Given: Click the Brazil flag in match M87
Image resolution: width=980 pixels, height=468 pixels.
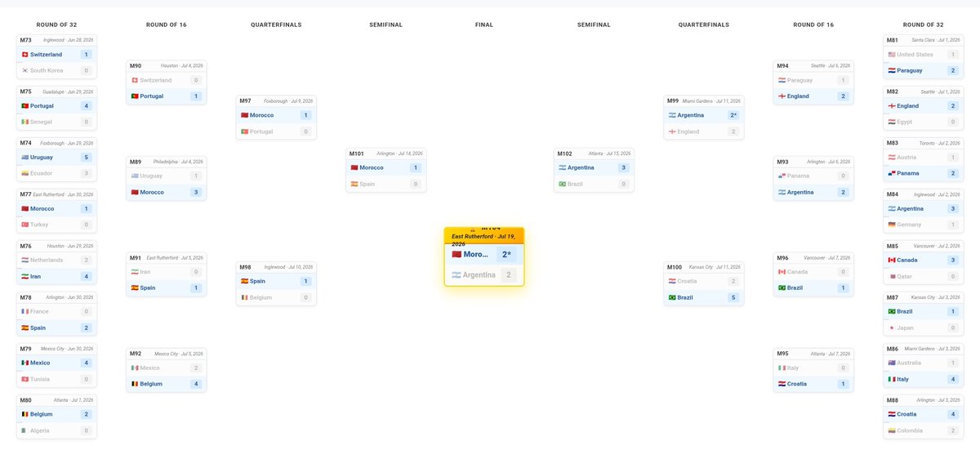Looking at the screenshot, I should [x=892, y=312].
